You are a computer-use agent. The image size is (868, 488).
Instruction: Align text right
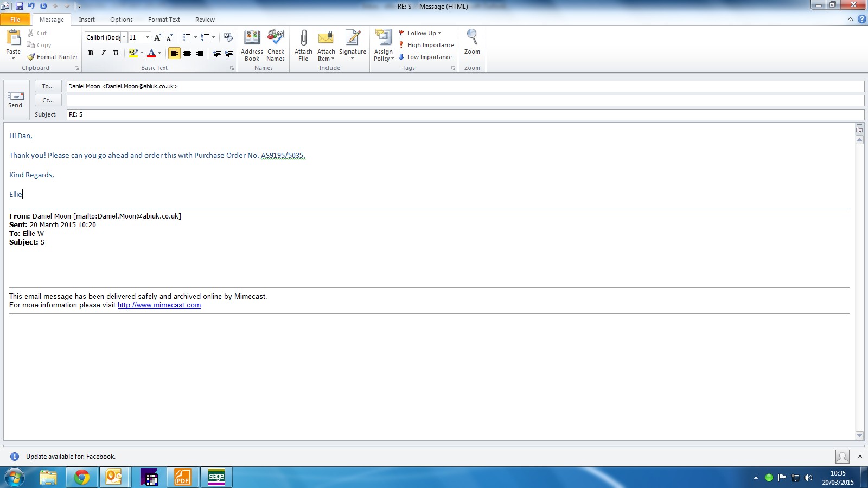pyautogui.click(x=200, y=53)
